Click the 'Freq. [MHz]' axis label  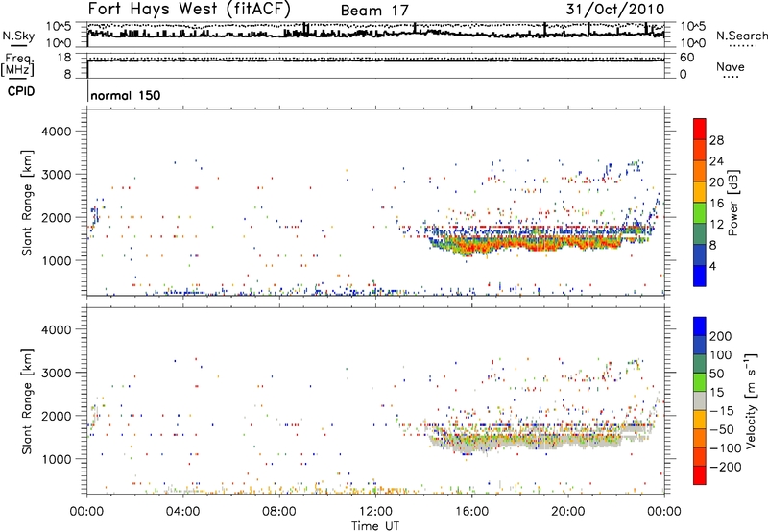click(17, 65)
